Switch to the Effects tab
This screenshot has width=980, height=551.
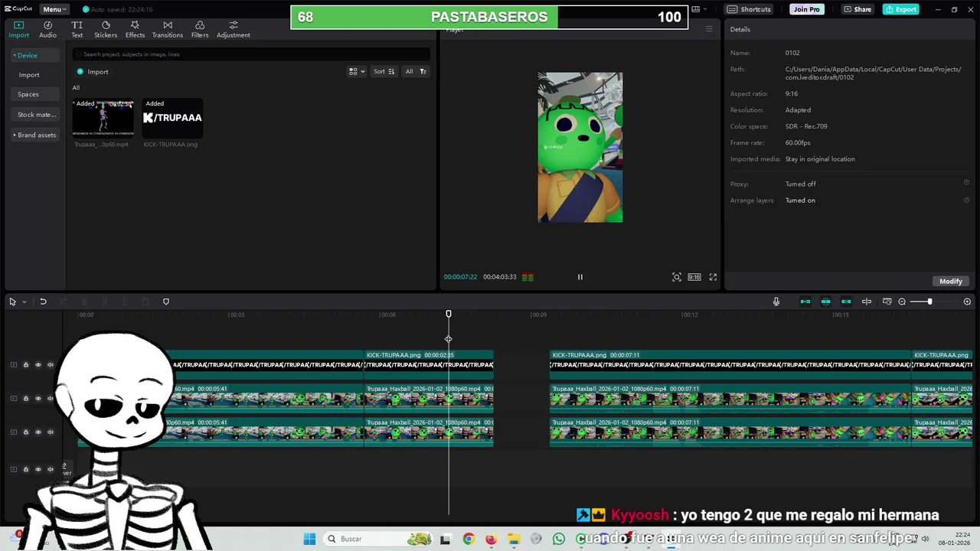[x=135, y=29]
